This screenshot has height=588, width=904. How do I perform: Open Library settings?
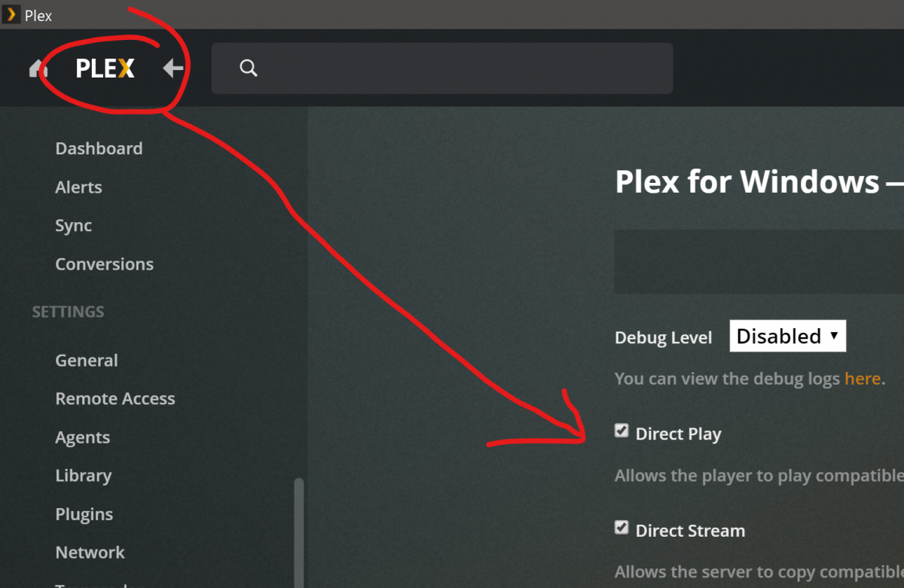(x=83, y=475)
